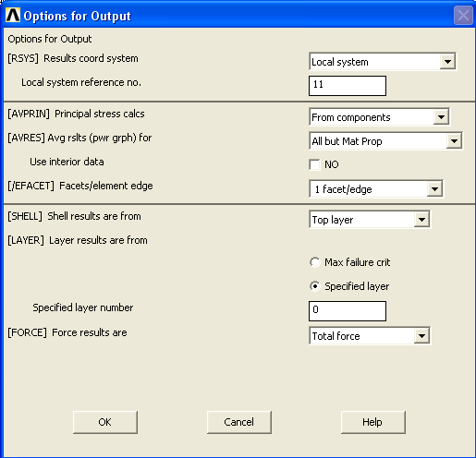
Task: Select the Specified layer radio button
Action: pyautogui.click(x=315, y=286)
